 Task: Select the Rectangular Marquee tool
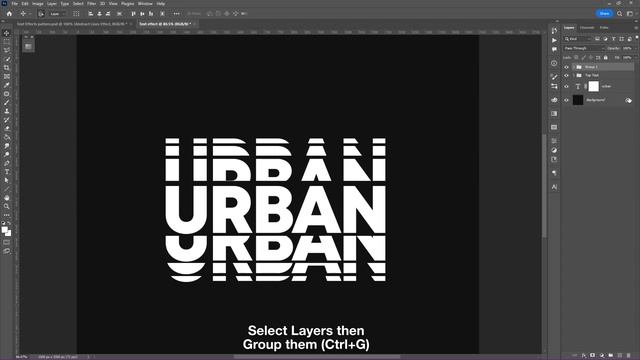[x=7, y=42]
